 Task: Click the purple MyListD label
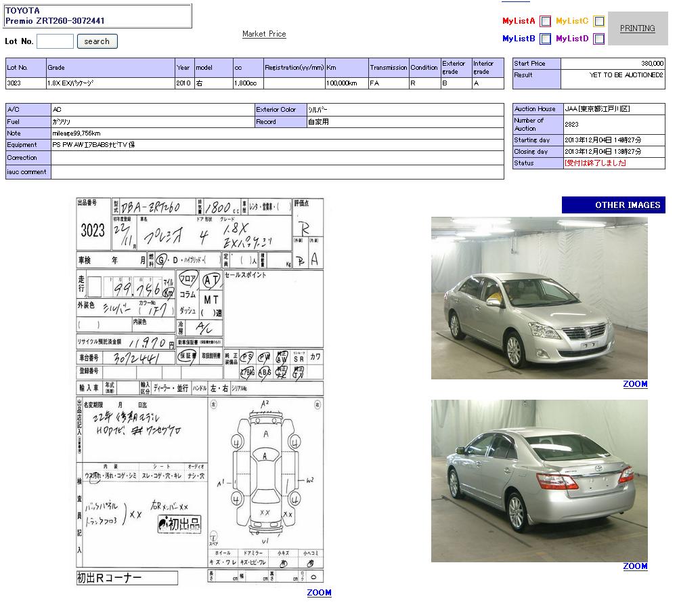(572, 39)
